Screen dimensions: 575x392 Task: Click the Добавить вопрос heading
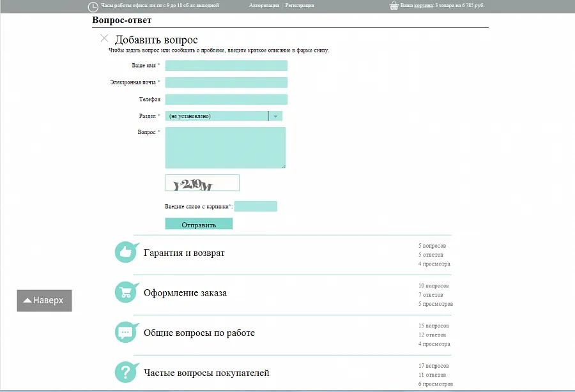(157, 40)
